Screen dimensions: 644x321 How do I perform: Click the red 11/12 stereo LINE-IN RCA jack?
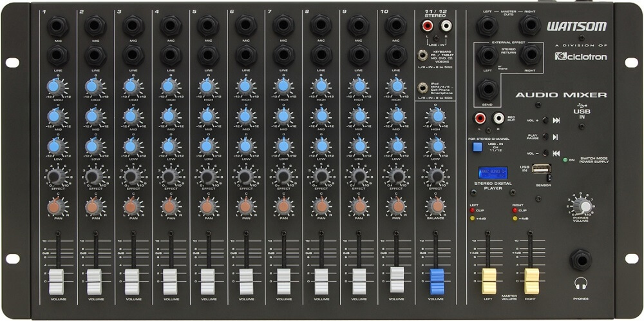(x=427, y=26)
